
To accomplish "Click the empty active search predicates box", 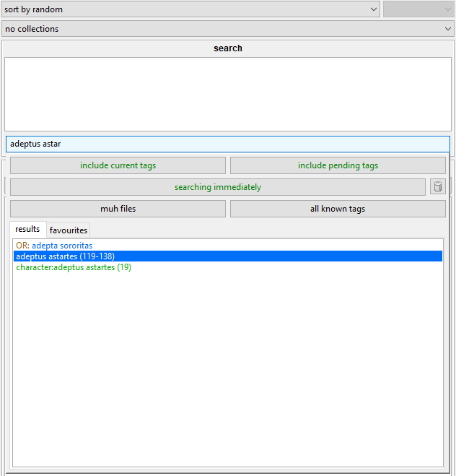I will pyautogui.click(x=228, y=95).
